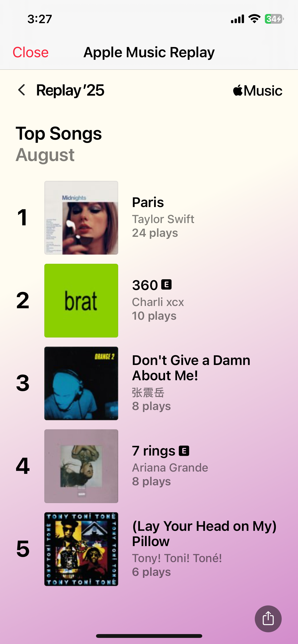This screenshot has width=298, height=644.
Task: Tap the cellular signal bars
Action: [237, 19]
